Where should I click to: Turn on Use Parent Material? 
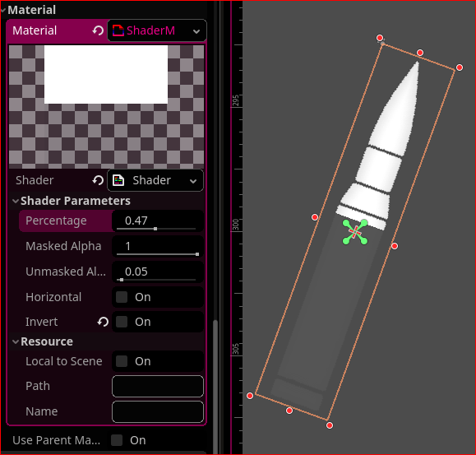(x=117, y=440)
